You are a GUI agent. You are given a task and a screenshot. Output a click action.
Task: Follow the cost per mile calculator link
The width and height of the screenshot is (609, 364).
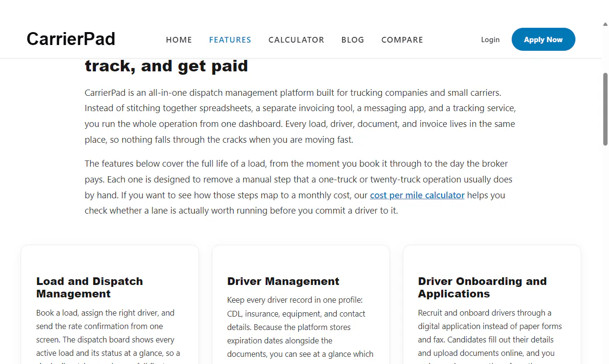click(x=417, y=195)
